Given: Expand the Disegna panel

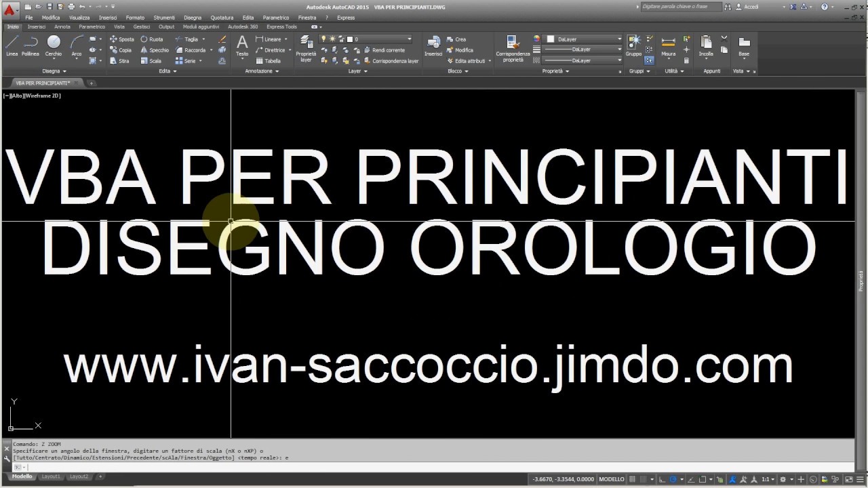Looking at the screenshot, I should click(x=54, y=71).
